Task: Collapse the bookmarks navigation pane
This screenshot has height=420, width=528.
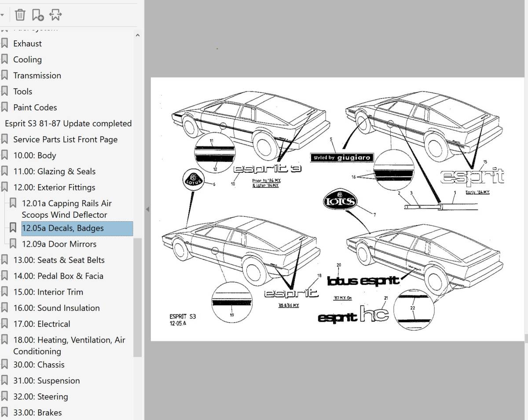Action: pos(147,209)
